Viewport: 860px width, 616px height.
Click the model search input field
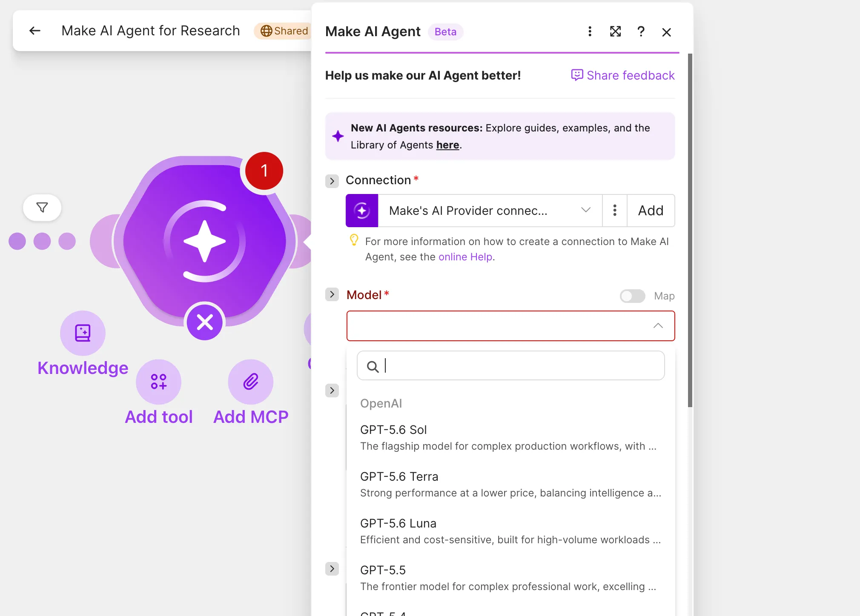coord(510,365)
